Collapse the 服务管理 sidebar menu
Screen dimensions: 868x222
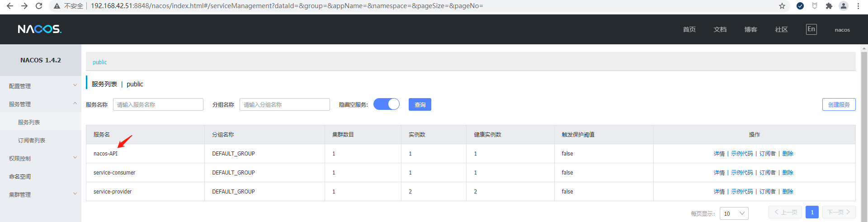point(41,104)
